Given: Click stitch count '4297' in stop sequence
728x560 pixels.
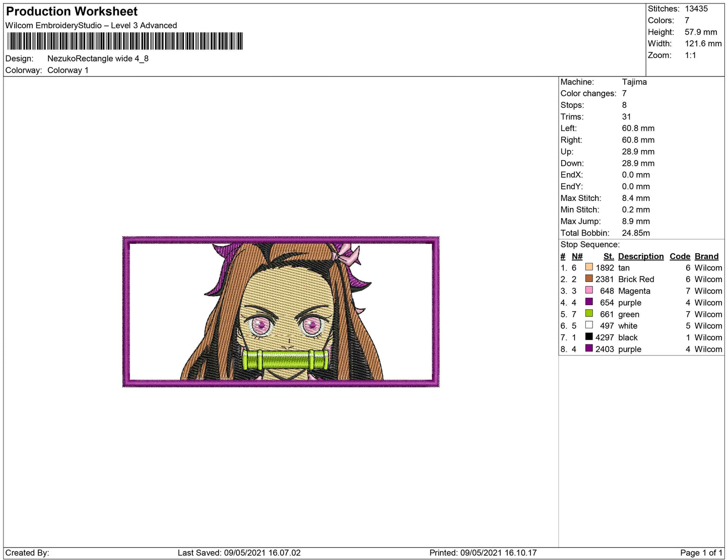Looking at the screenshot, I should click(605, 337).
